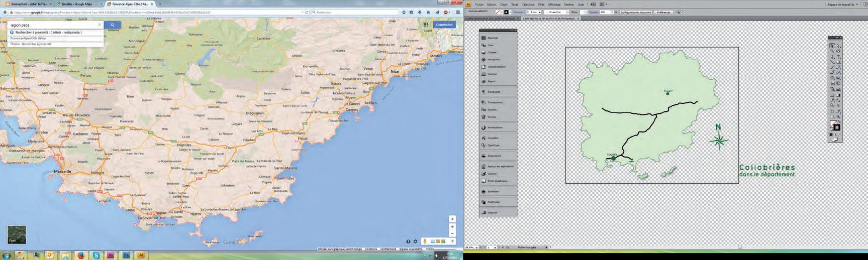Click the blue Google Maps search button

tap(113, 25)
